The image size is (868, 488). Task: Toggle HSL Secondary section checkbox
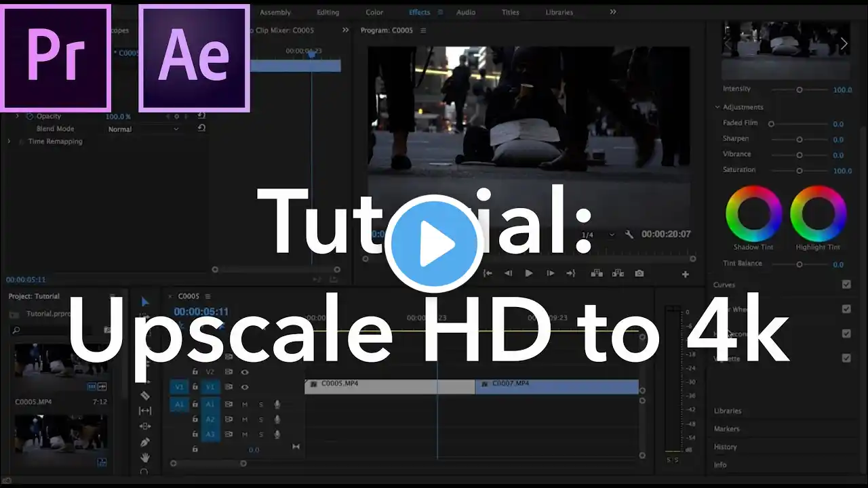[846, 333]
